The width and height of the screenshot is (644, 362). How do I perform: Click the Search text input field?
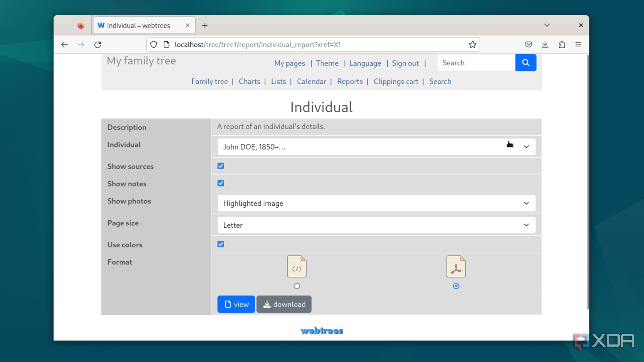(476, 63)
